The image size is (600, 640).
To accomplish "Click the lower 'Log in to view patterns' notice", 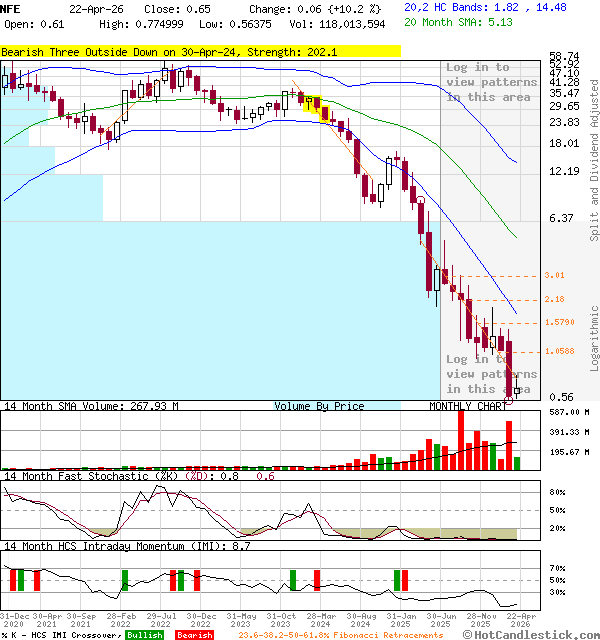I will click(491, 374).
